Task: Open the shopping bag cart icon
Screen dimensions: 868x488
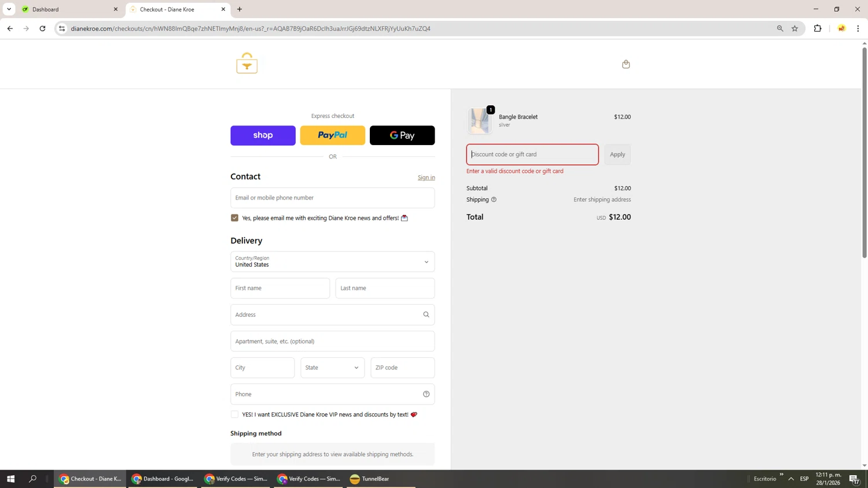Action: click(626, 64)
